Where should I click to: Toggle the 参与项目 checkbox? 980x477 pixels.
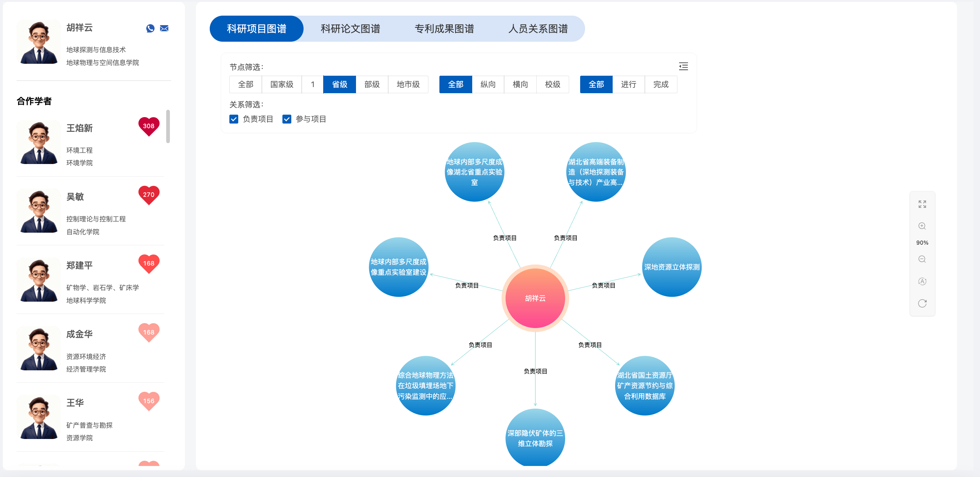point(286,120)
